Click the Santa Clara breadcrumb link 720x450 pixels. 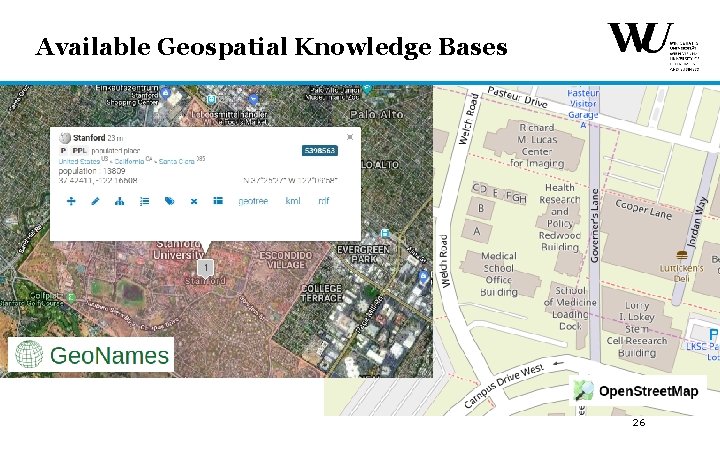pyautogui.click(x=177, y=162)
